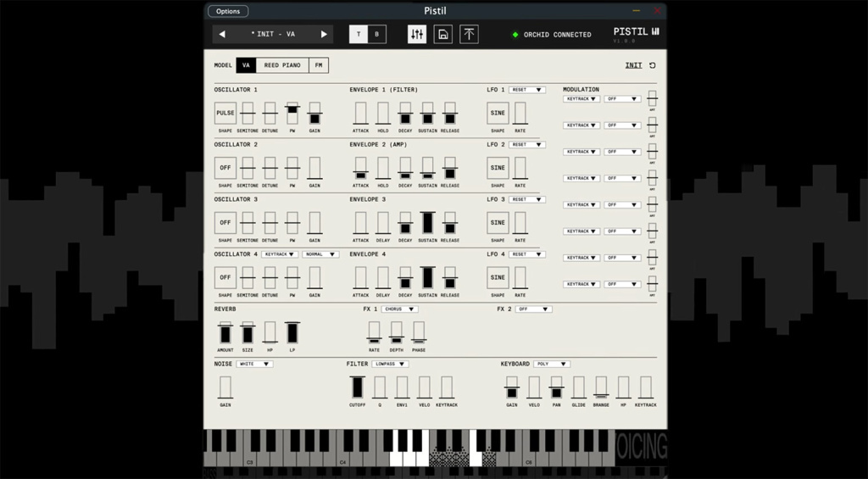Image resolution: width=868 pixels, height=479 pixels.
Task: Select the FM model tab
Action: 319,65
